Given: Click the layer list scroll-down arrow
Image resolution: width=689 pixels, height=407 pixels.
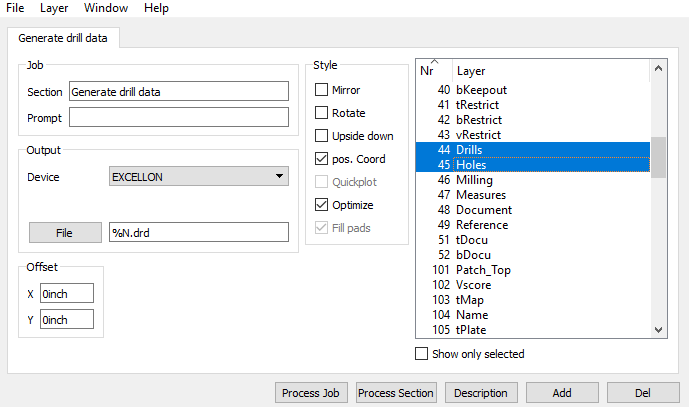Looking at the screenshot, I should click(658, 330).
